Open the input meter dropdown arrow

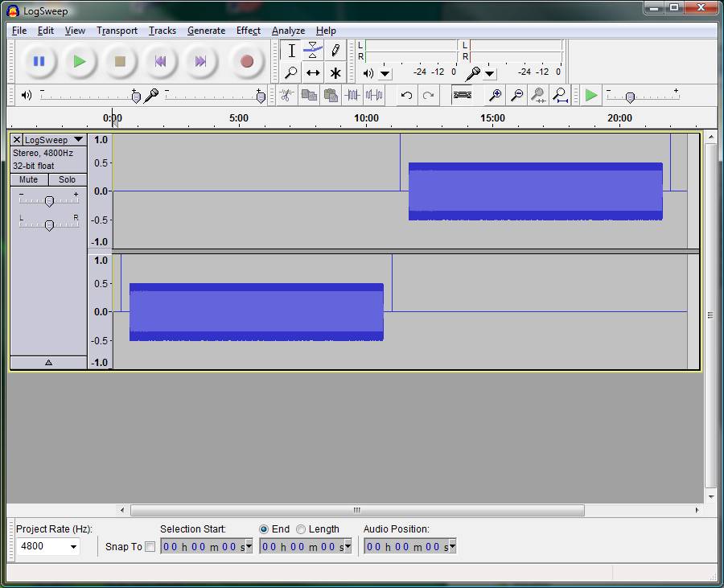(490, 74)
